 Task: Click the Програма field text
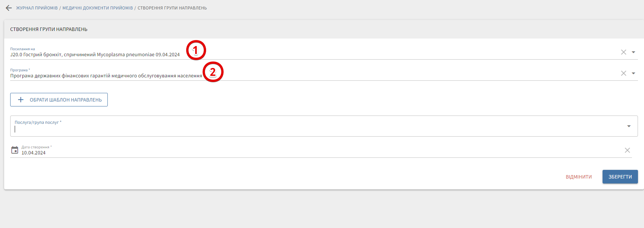tap(106, 76)
